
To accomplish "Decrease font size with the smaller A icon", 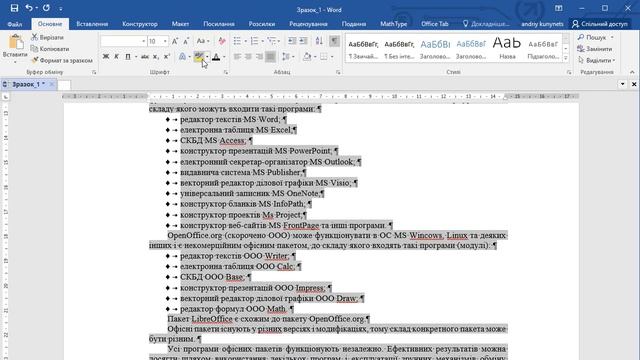I will [x=186, y=41].
